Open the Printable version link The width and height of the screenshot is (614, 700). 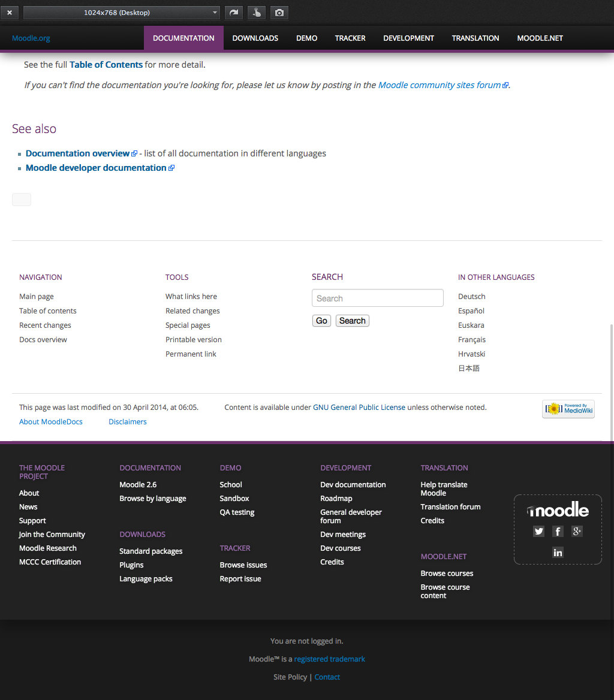pyautogui.click(x=193, y=339)
